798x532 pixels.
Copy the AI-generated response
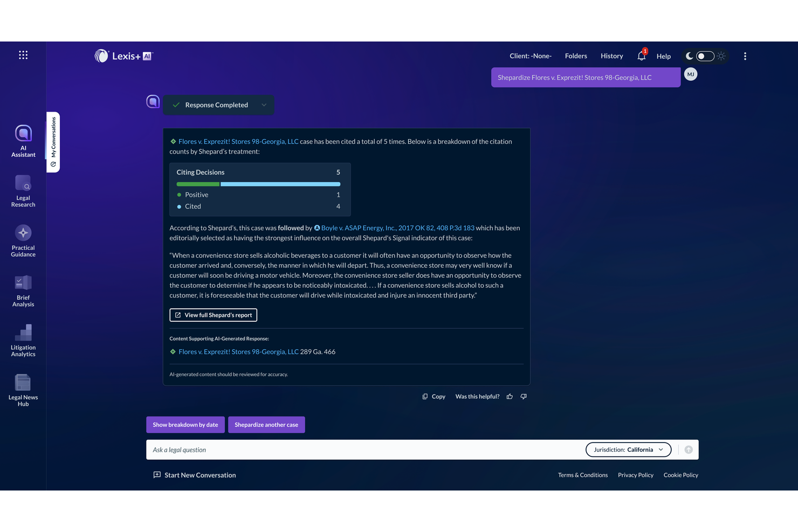(434, 396)
